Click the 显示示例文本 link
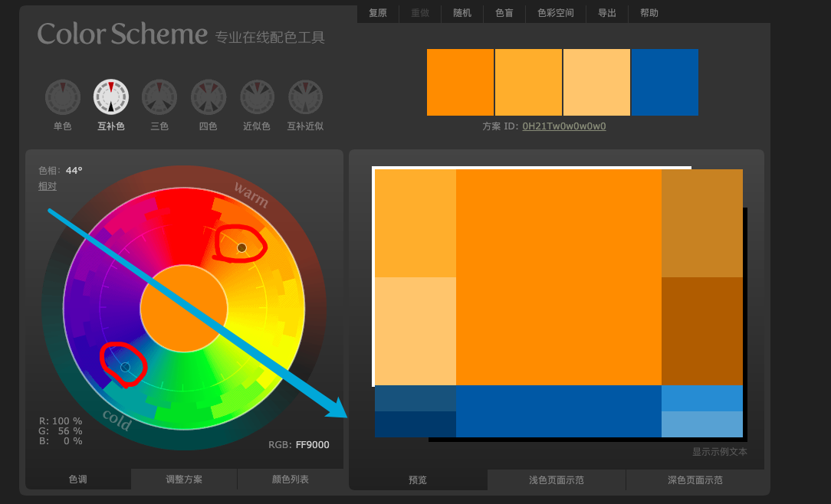The height and width of the screenshot is (504, 831). pos(721,452)
